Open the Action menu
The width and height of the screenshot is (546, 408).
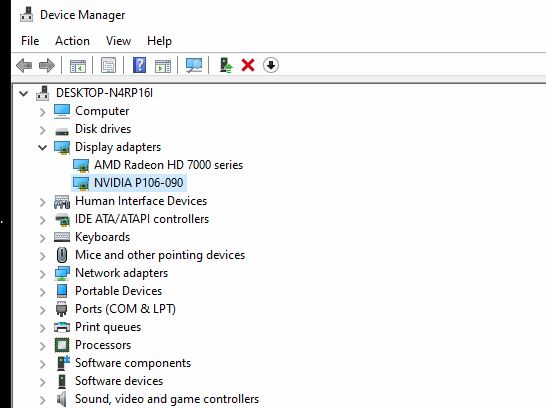coord(72,41)
